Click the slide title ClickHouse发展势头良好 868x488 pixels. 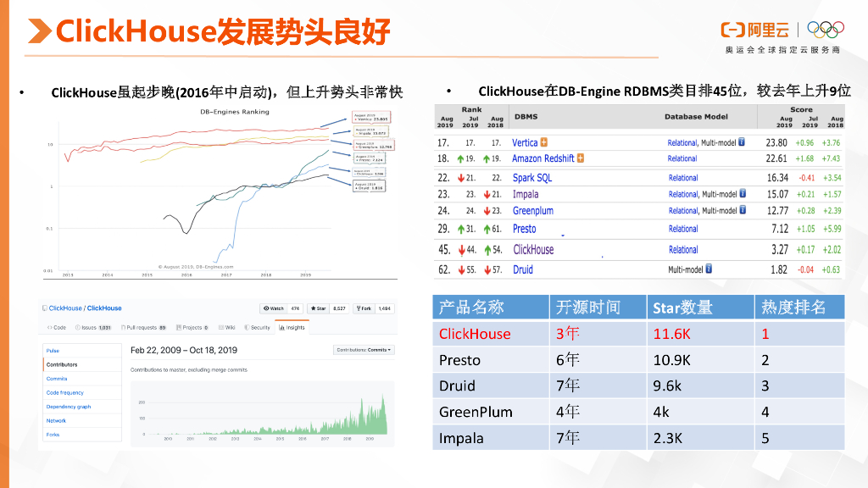(x=223, y=31)
